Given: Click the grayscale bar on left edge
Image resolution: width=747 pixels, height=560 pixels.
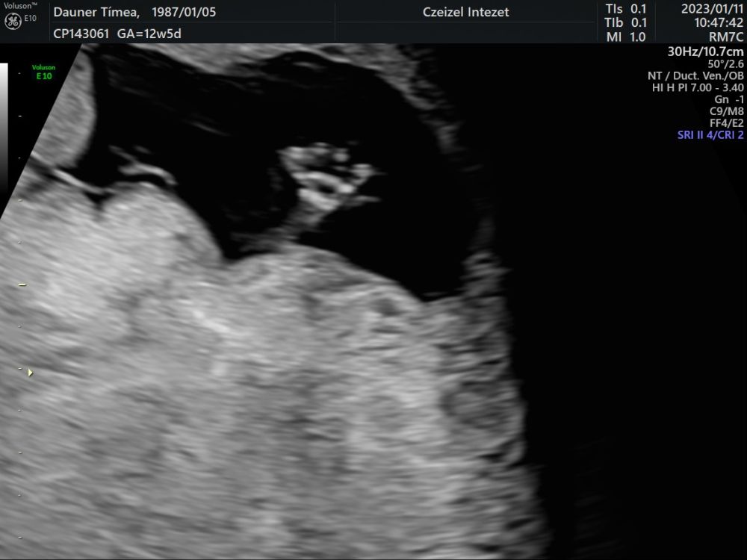Looking at the screenshot, I should [x=4, y=128].
